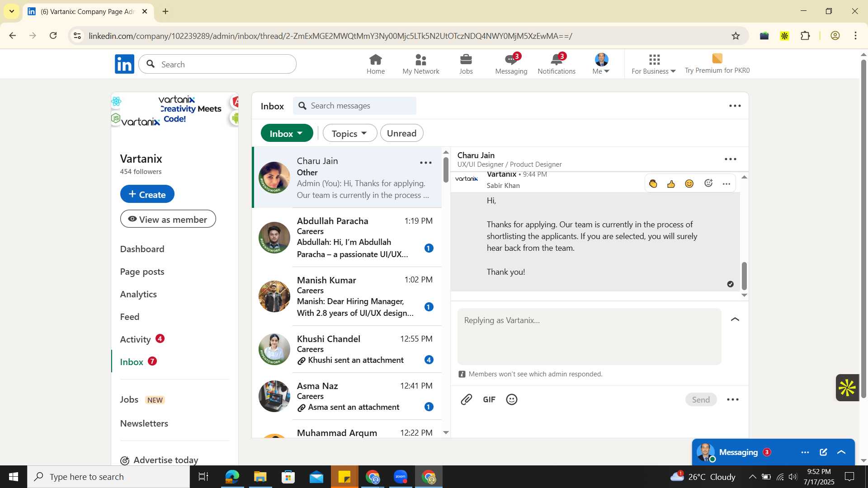Image resolution: width=868 pixels, height=488 pixels.
Task: Toggle the Unread filter
Action: (x=401, y=133)
